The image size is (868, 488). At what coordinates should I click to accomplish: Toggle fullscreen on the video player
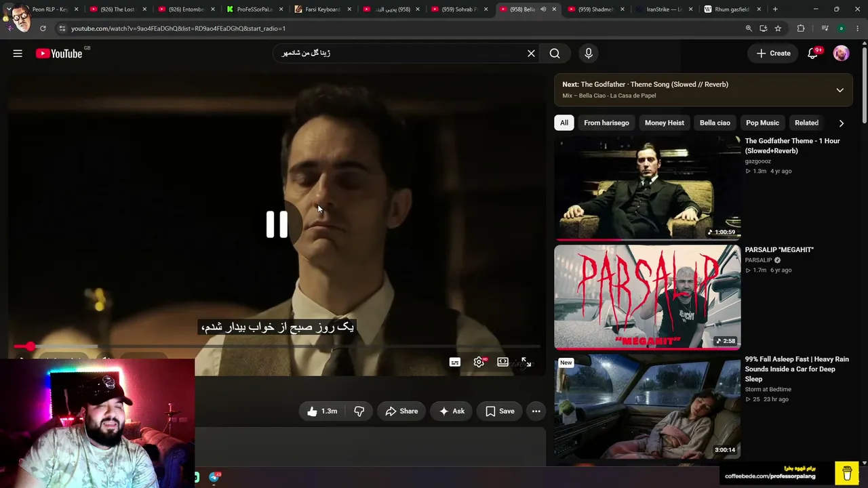click(x=526, y=362)
